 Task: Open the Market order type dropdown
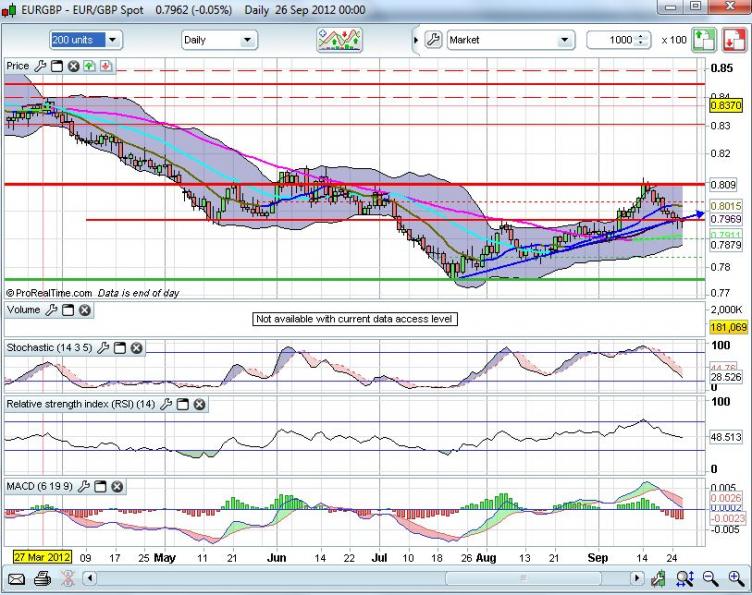565,40
